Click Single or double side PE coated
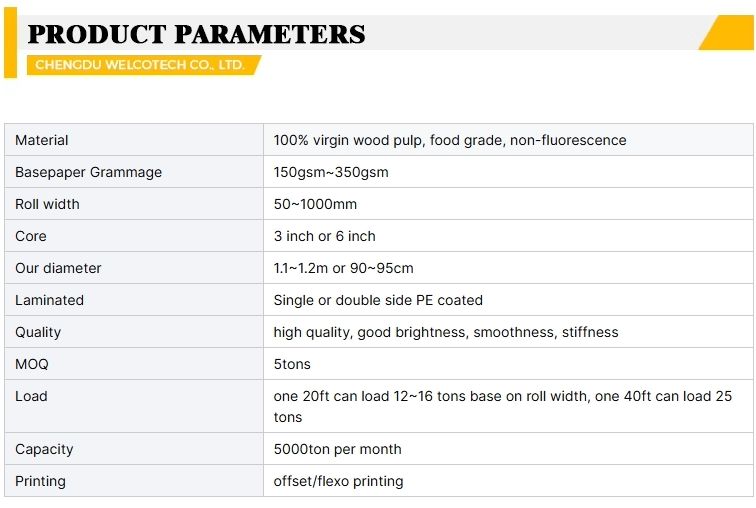Image resolution: width=756 pixels, height=508 pixels. (x=378, y=300)
